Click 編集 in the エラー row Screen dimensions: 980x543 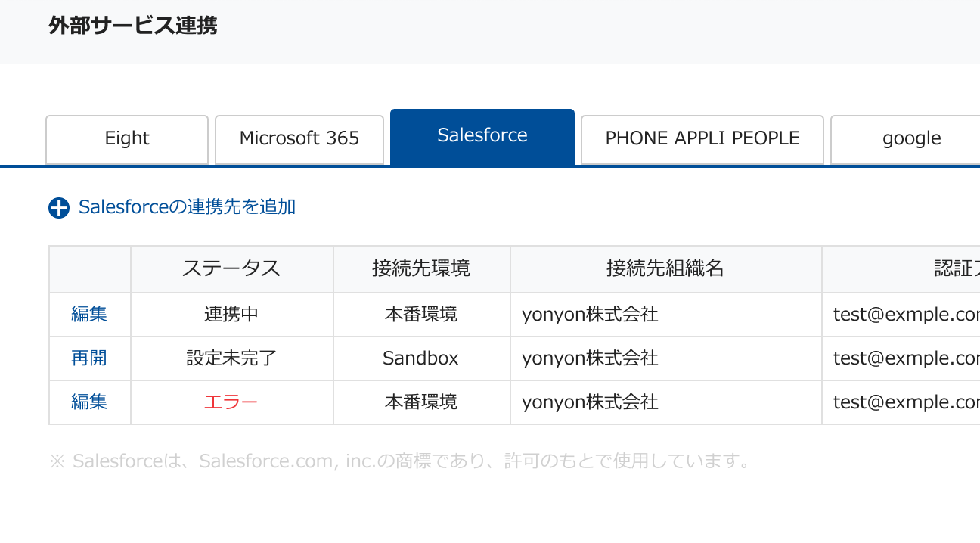point(89,402)
